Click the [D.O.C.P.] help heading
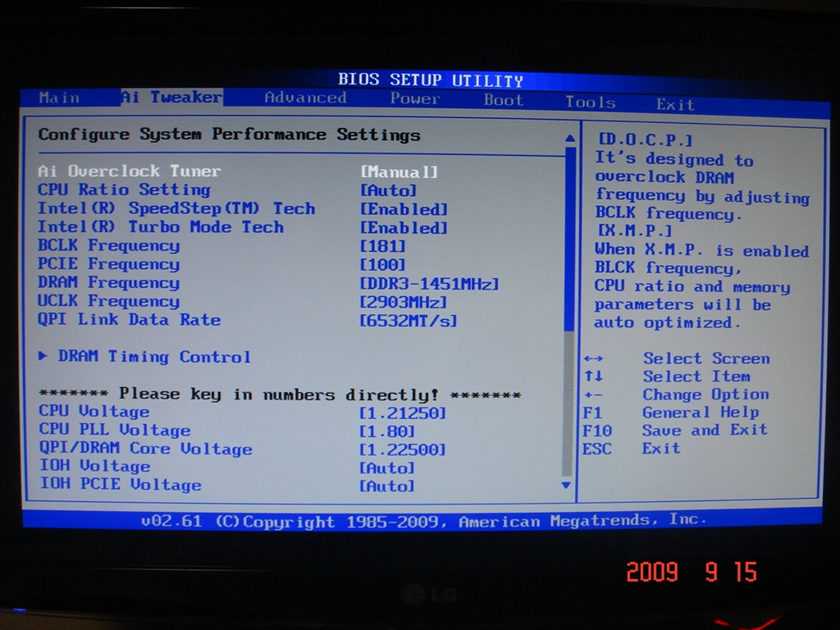Viewport: 840px width, 630px height. 645,139
